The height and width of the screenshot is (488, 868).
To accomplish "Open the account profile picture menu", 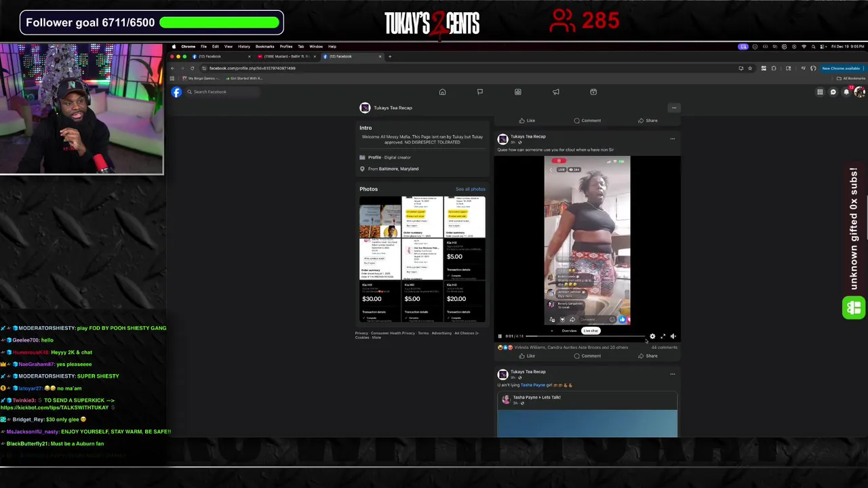I will coord(859,92).
